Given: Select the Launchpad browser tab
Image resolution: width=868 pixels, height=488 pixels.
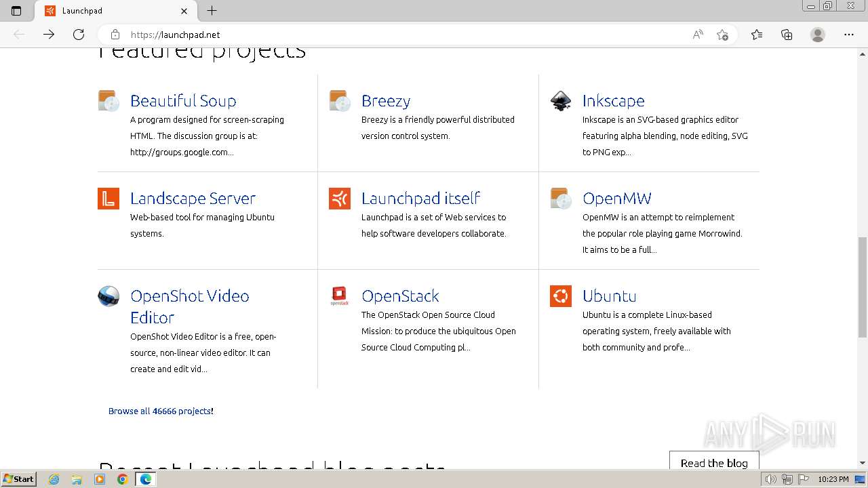Looking at the screenshot, I should coord(116,11).
